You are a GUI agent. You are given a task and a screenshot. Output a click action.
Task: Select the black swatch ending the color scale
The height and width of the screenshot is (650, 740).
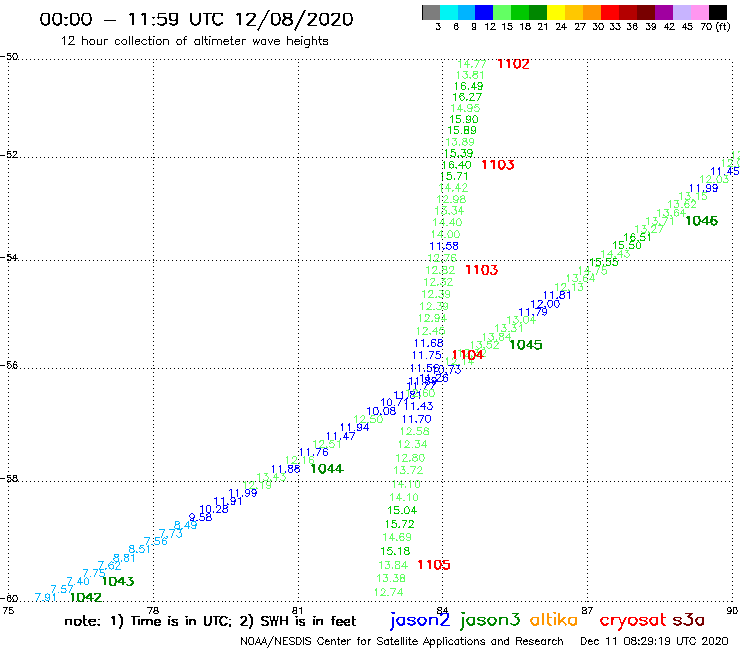point(717,12)
